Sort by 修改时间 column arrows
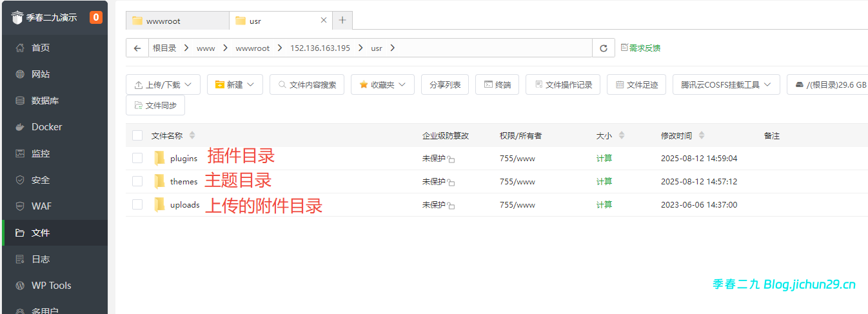The image size is (868, 314). [702, 135]
